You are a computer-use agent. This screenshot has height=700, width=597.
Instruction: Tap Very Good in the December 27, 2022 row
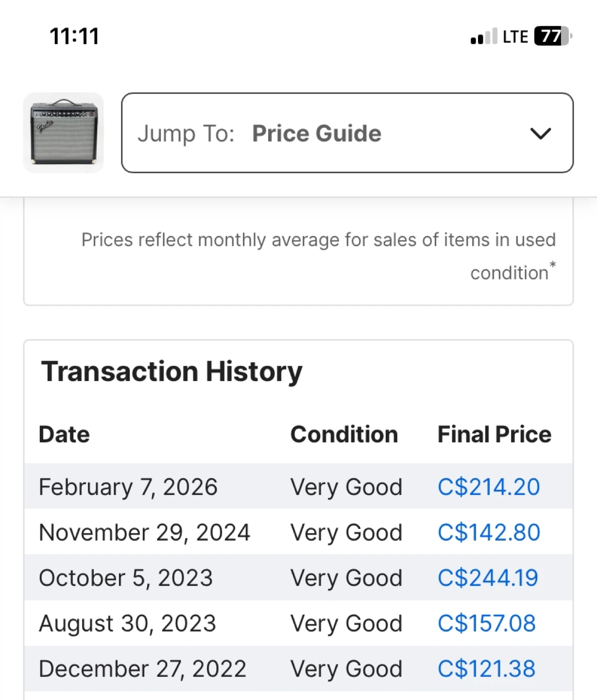click(346, 669)
